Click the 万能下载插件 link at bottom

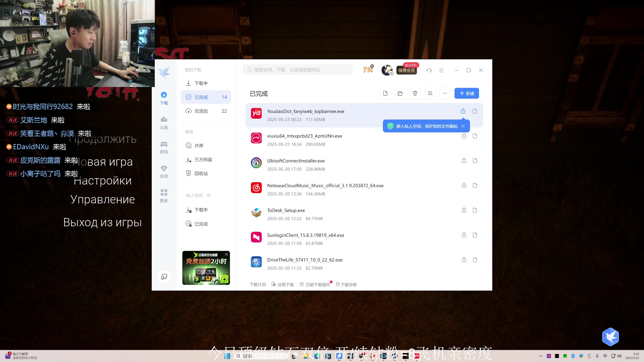click(x=315, y=285)
